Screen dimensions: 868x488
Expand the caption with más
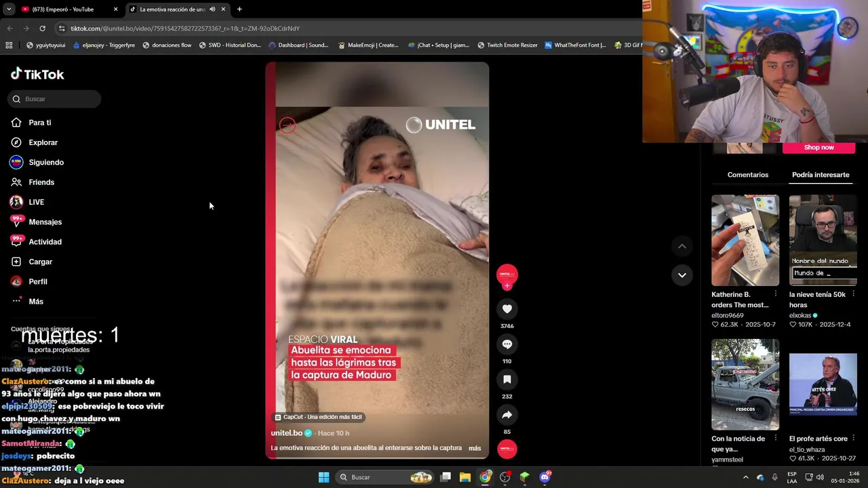tap(475, 448)
